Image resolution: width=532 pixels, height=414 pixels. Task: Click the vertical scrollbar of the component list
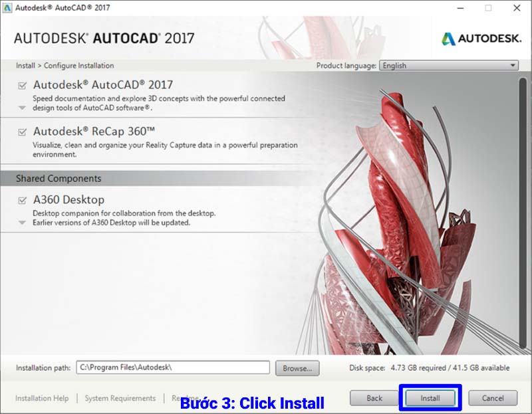click(523, 213)
